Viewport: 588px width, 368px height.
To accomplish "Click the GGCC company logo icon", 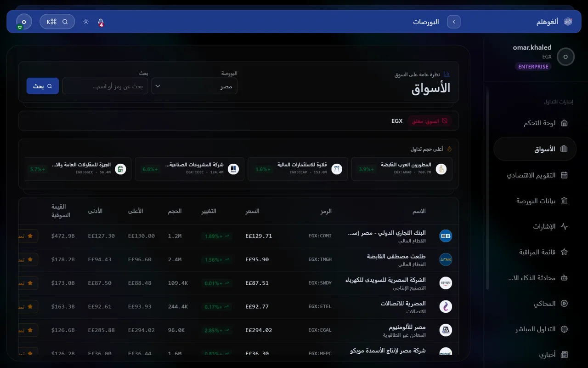I will pyautogui.click(x=120, y=169).
